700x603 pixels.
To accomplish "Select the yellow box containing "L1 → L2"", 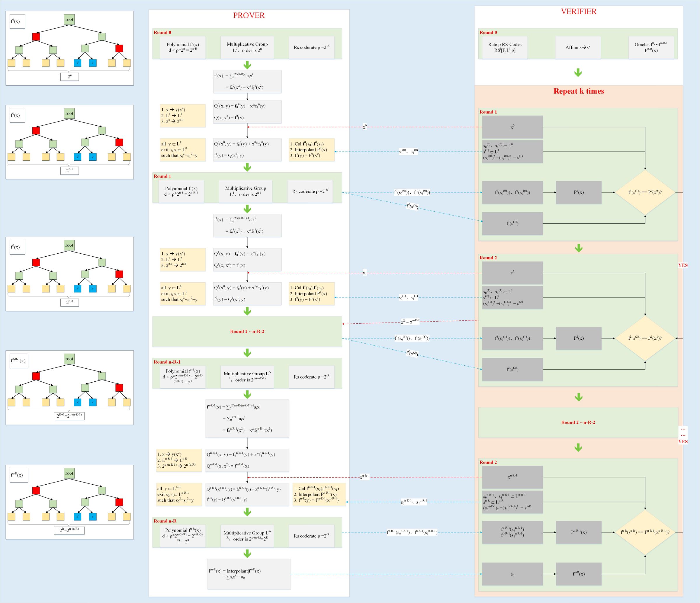I will tap(183, 260).
